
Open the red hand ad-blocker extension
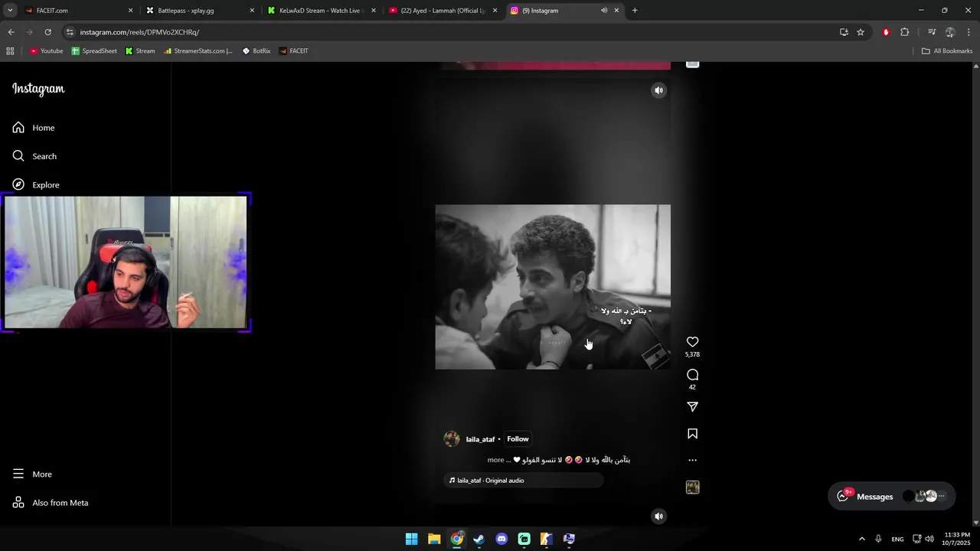(x=886, y=32)
